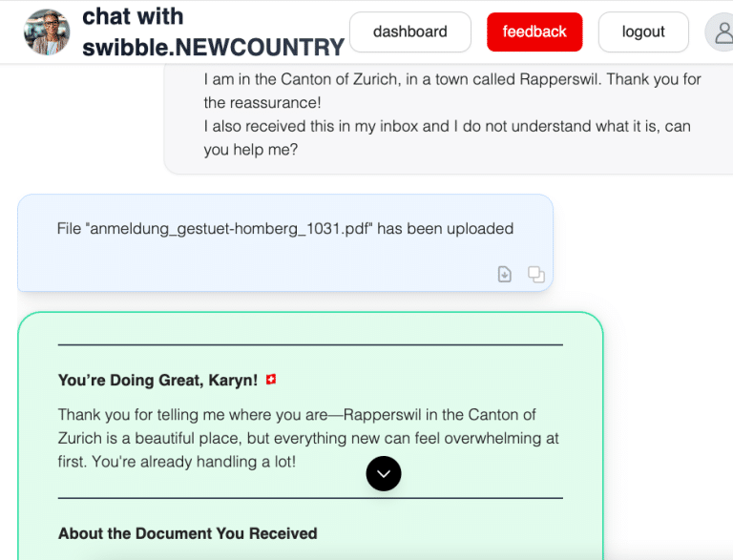Click the top divider line in green card
Image resolution: width=733 pixels, height=560 pixels.
(x=310, y=344)
